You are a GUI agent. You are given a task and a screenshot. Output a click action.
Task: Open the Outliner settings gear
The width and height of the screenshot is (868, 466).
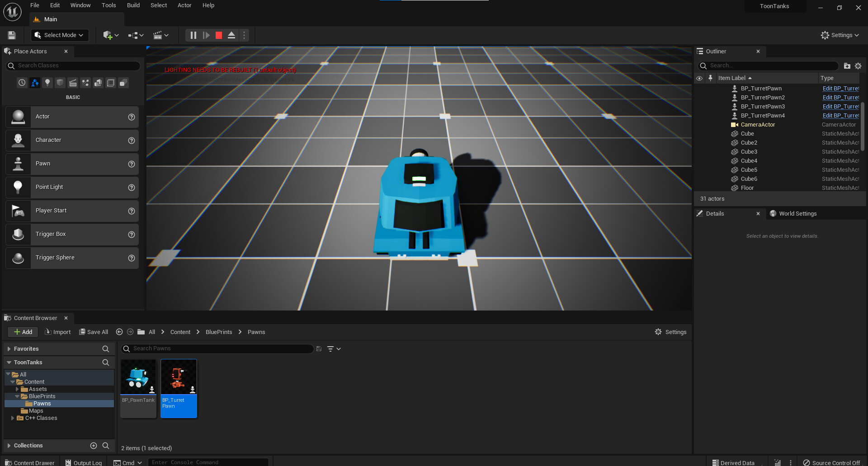point(858,66)
